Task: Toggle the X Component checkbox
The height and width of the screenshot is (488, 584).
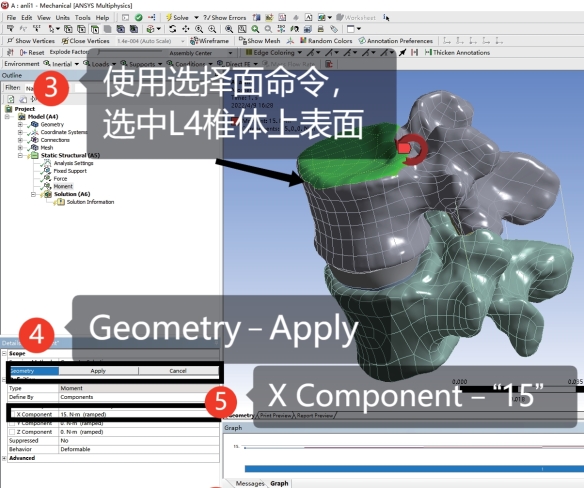Action: coord(12,414)
